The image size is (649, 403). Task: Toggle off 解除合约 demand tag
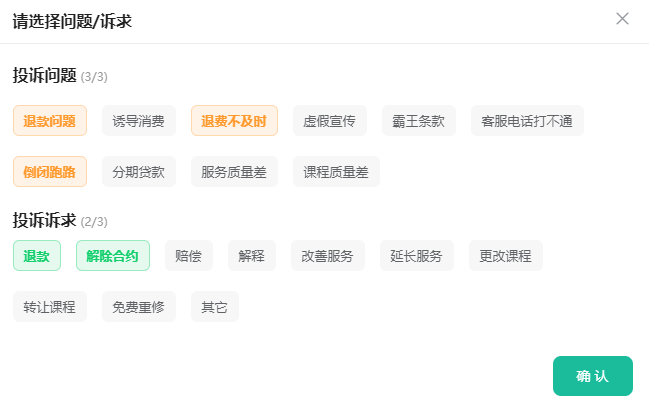[x=113, y=255]
